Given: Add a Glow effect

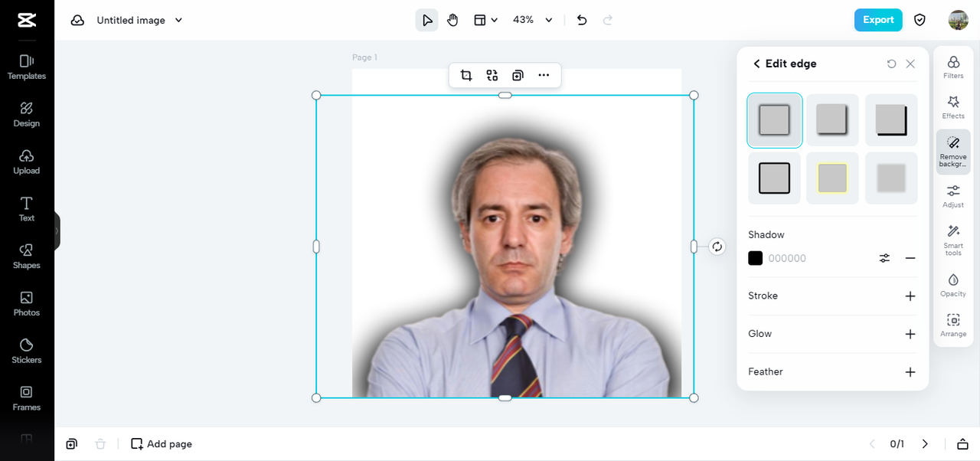Looking at the screenshot, I should [x=910, y=334].
